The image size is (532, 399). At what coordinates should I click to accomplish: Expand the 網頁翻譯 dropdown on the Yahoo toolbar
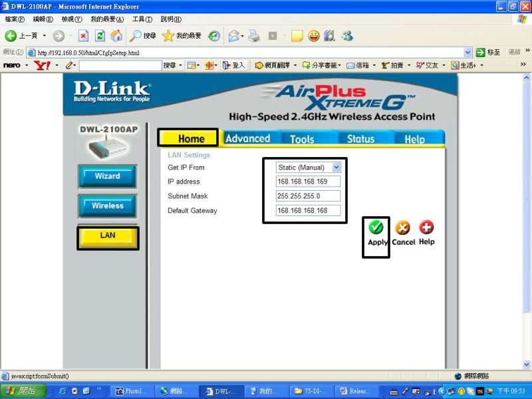click(x=295, y=65)
